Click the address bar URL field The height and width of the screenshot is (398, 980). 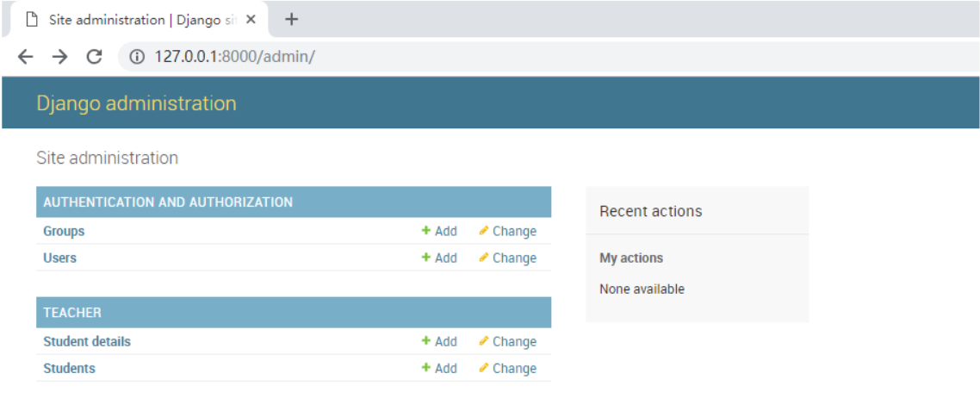coord(431,57)
